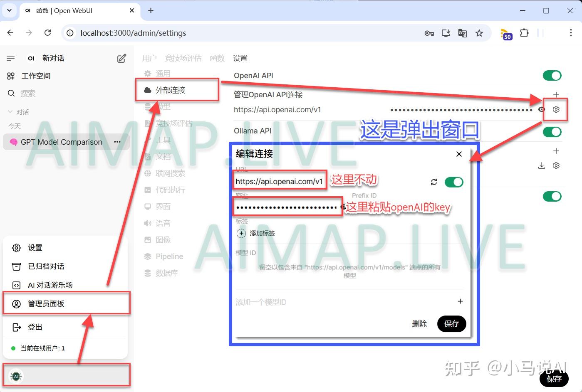Click the refresh connection icon in edit dialog
This screenshot has width=582, height=392.
(x=433, y=182)
